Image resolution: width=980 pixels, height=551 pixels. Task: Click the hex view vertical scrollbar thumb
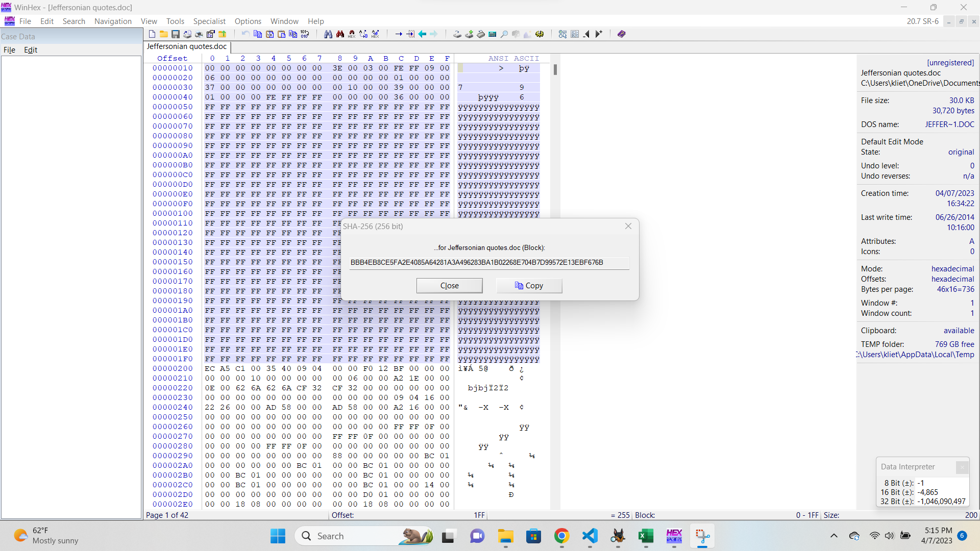point(555,69)
